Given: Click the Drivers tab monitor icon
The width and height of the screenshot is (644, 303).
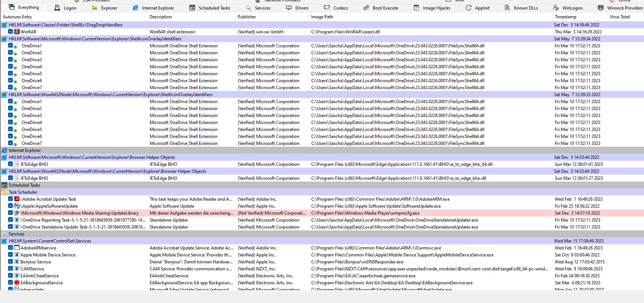Looking at the screenshot, I should 289,8.
